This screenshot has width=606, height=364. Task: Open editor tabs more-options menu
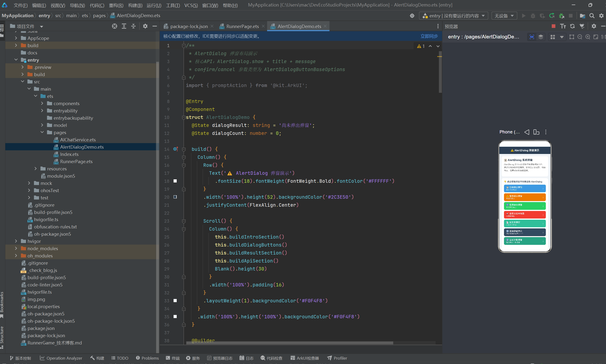tap(438, 26)
